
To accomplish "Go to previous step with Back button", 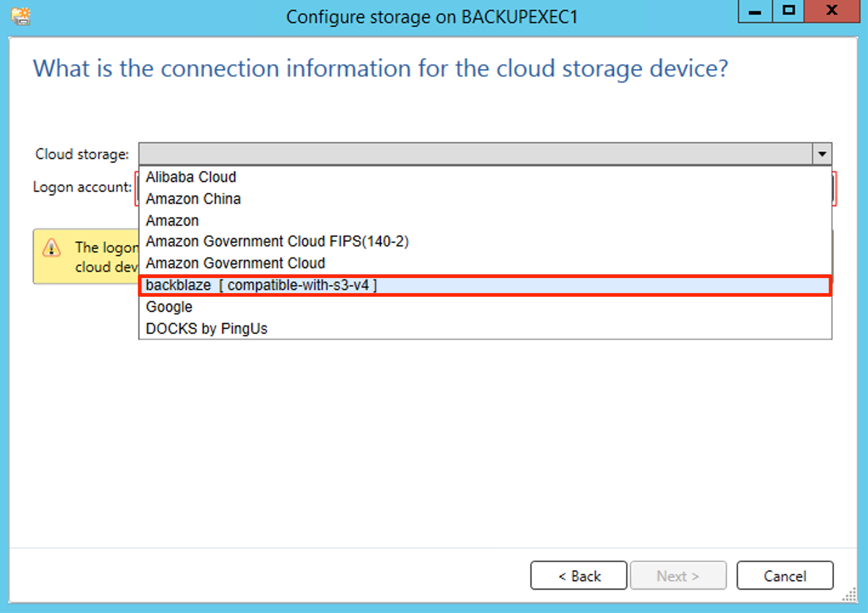I will click(x=579, y=575).
